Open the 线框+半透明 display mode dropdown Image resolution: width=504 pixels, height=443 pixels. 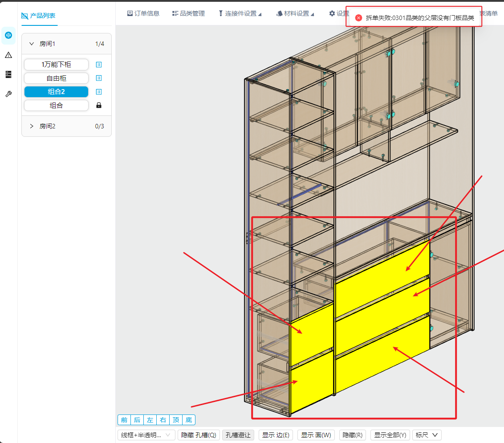pyautogui.click(x=146, y=435)
